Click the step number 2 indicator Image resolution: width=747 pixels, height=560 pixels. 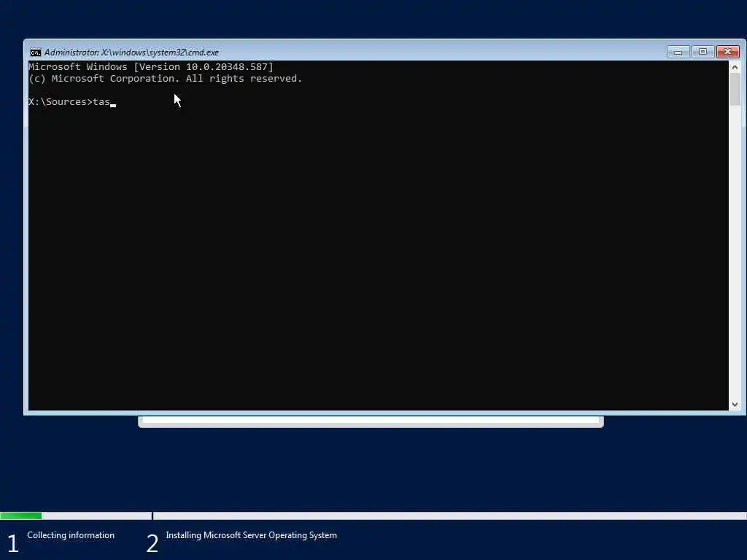[x=152, y=543]
